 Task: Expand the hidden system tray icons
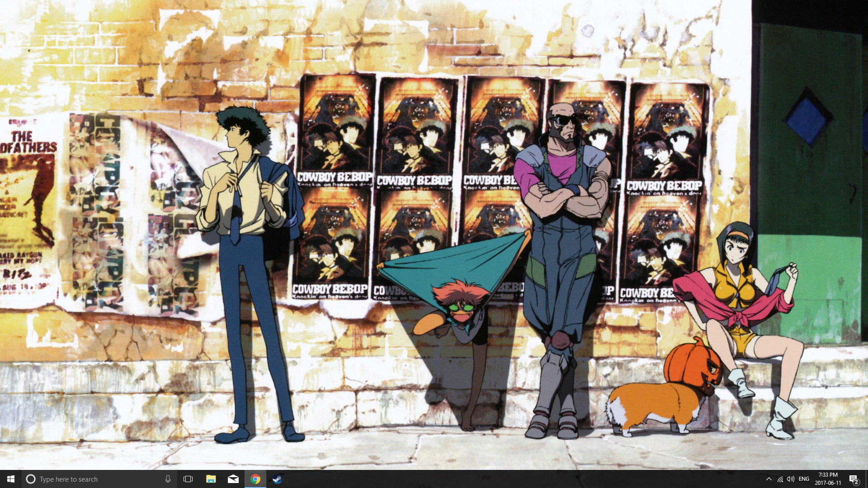tap(769, 479)
